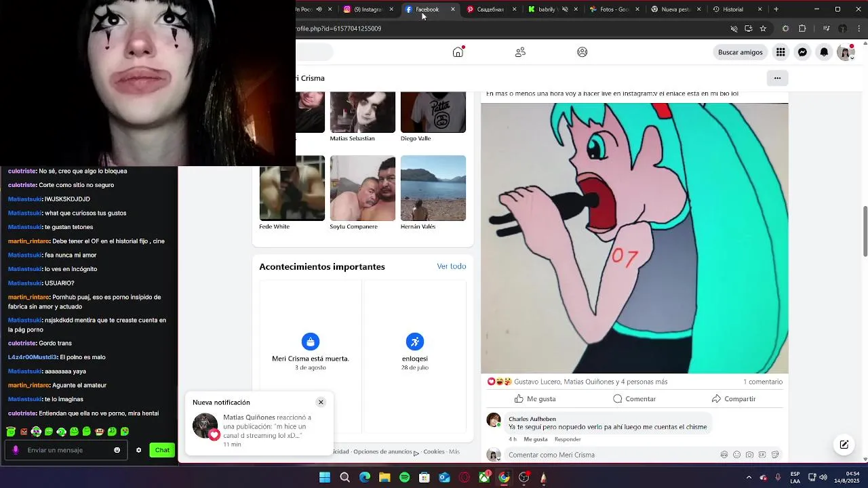Open Fede White friend name
The width and height of the screenshot is (868, 488).
(x=274, y=226)
